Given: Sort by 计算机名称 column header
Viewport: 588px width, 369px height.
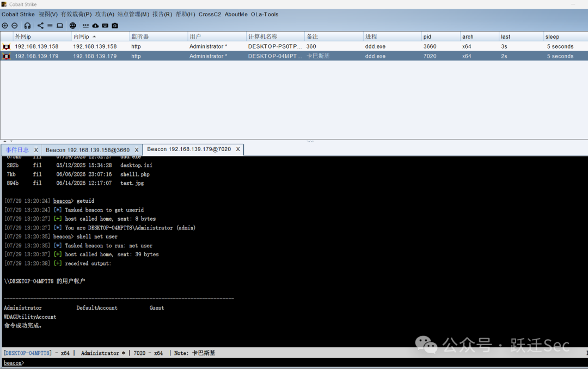Looking at the screenshot, I should click(x=275, y=37).
